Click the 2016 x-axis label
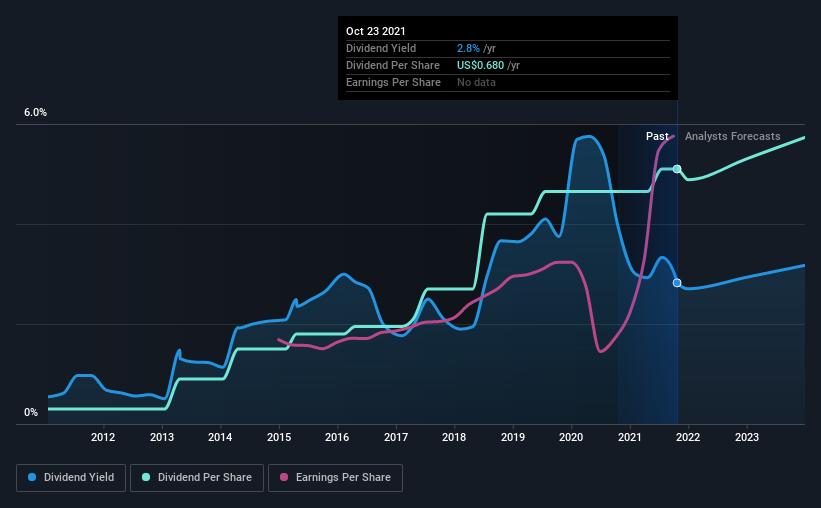 pos(337,437)
